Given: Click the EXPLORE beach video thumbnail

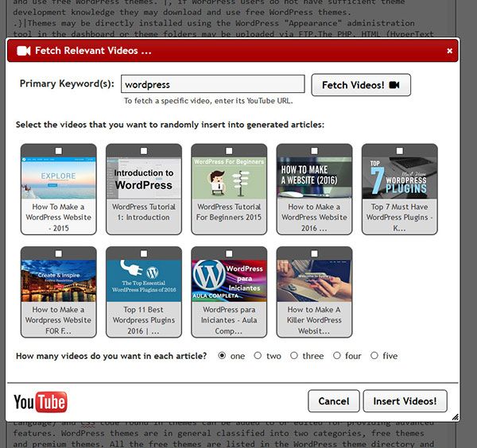Looking at the screenshot, I should pyautogui.click(x=59, y=178).
